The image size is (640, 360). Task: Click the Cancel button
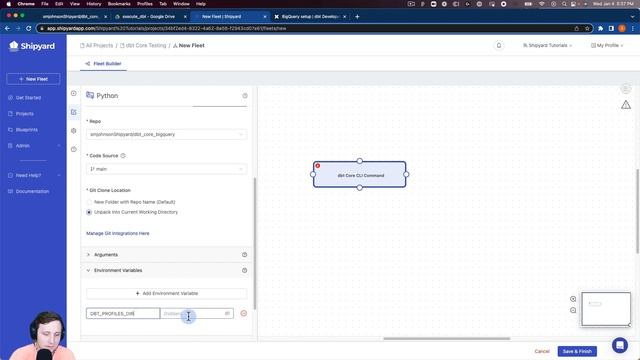coord(542,351)
